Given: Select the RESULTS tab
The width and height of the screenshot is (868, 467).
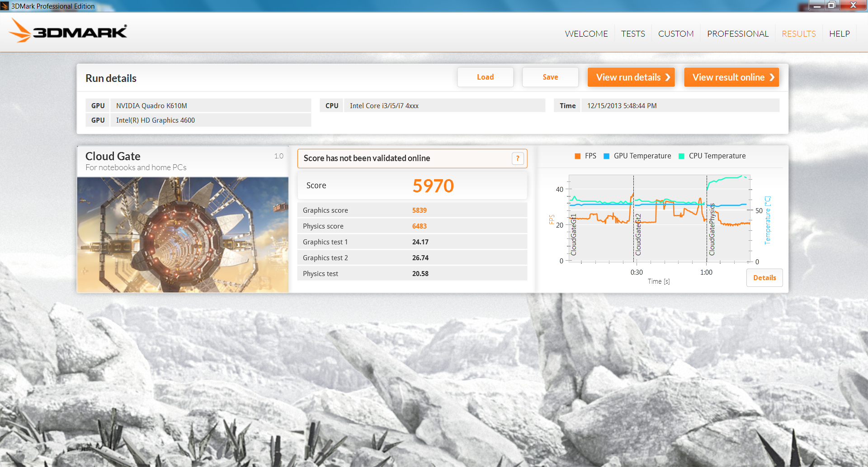Looking at the screenshot, I should (x=799, y=34).
